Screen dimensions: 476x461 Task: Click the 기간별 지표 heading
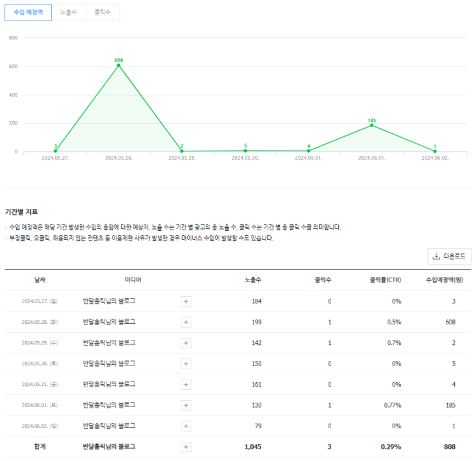(x=21, y=212)
